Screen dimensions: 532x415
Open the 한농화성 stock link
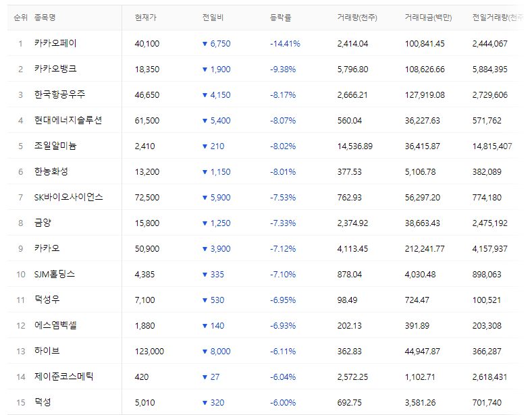(51, 171)
